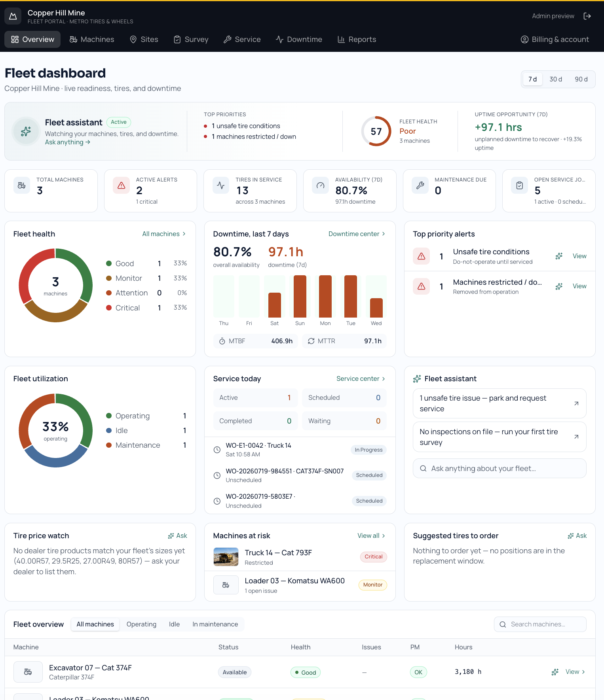
Task: Click the warning icon on Unsafe tire conditions row
Action: coord(422,256)
